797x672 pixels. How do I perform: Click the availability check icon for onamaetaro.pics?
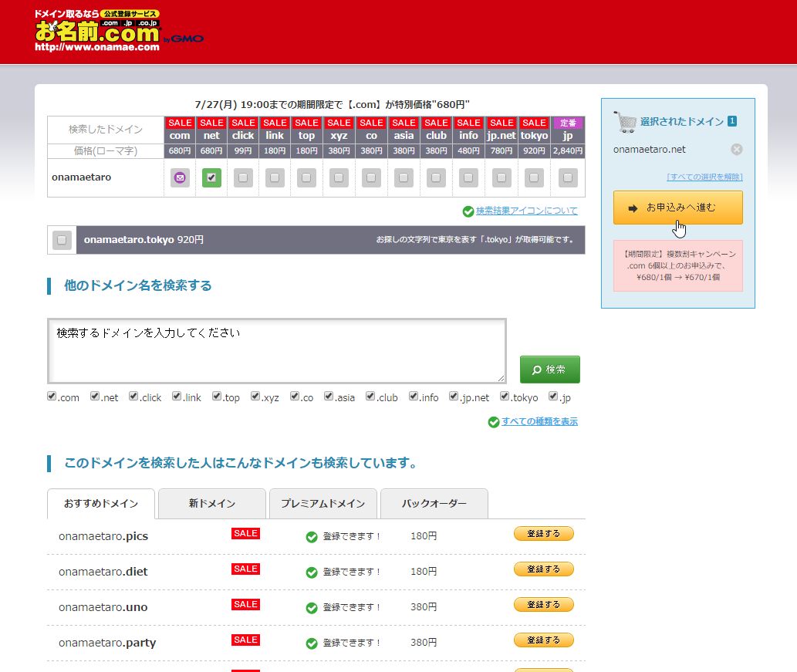tap(312, 537)
